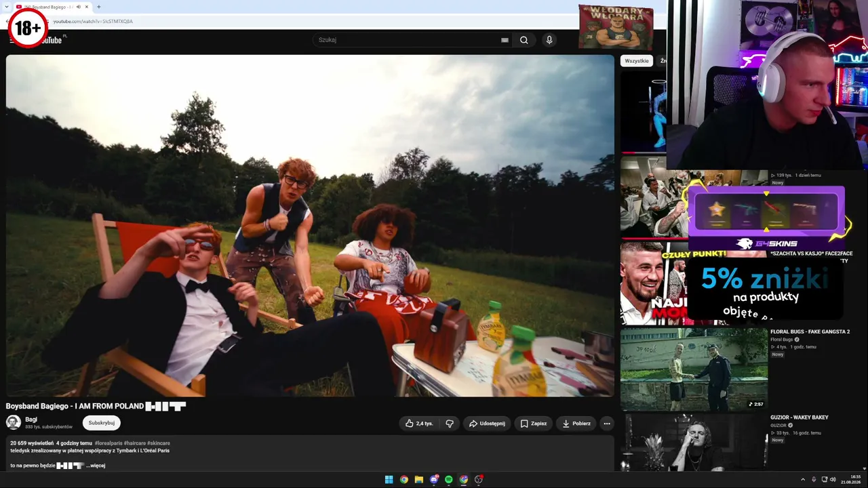The image size is (868, 488).
Task: Open the #skincare hashtag
Action: click(x=159, y=443)
